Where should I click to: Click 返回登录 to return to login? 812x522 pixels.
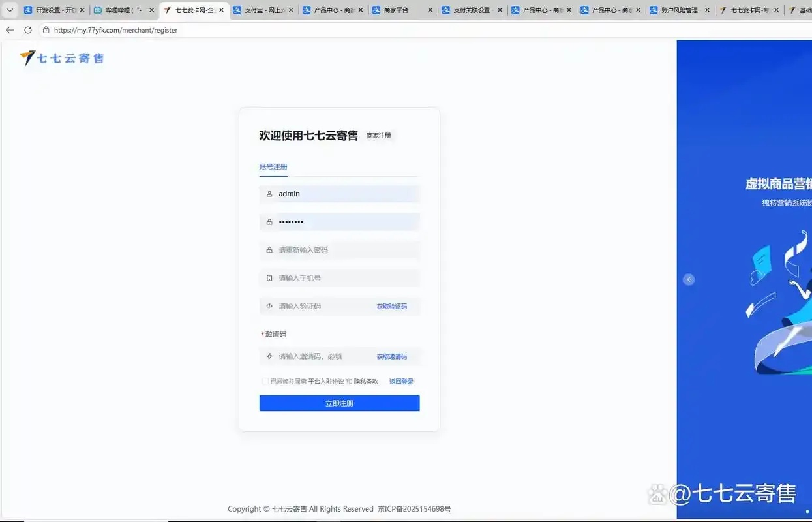pos(402,382)
